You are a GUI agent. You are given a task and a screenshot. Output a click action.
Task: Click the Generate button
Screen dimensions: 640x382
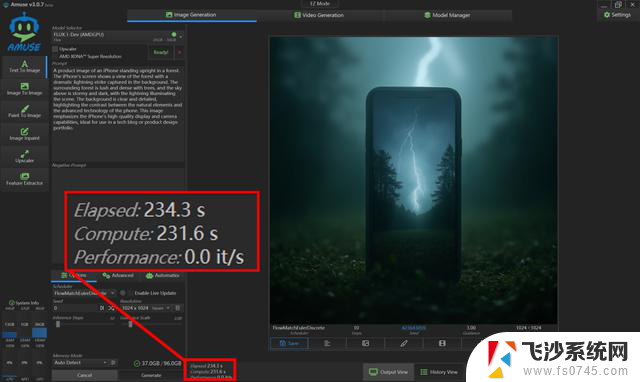click(x=151, y=375)
